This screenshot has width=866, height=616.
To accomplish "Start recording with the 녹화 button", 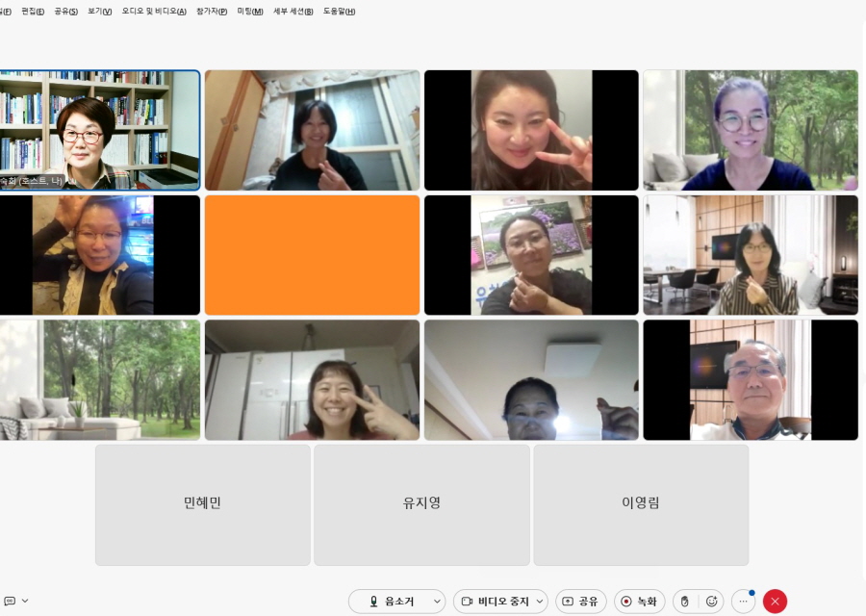I will (639, 602).
